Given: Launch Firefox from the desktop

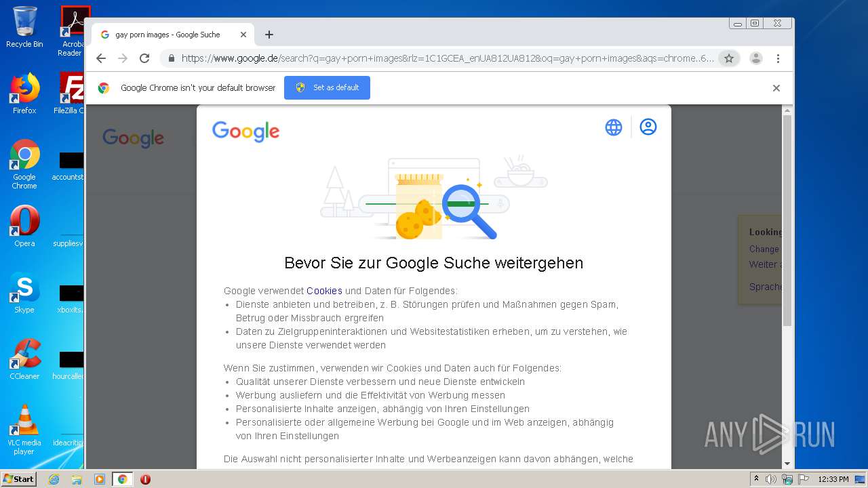Looking at the screenshot, I should [24, 94].
